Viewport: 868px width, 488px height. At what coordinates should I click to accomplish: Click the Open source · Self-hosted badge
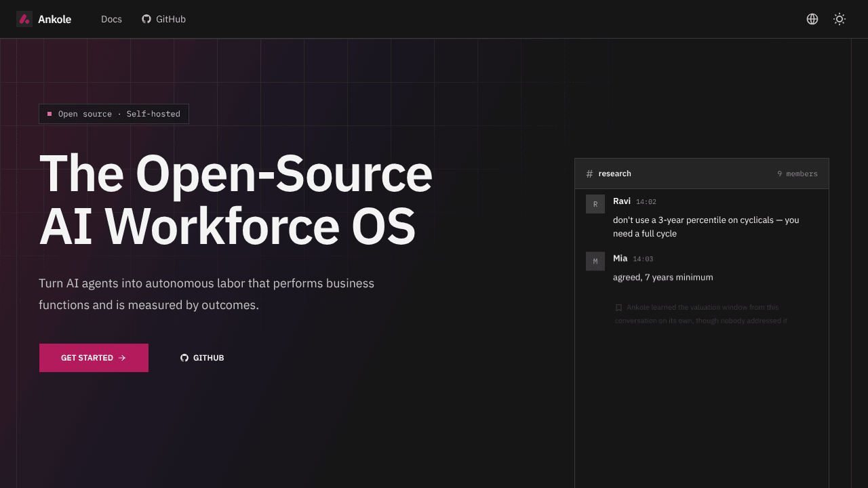[x=114, y=114]
